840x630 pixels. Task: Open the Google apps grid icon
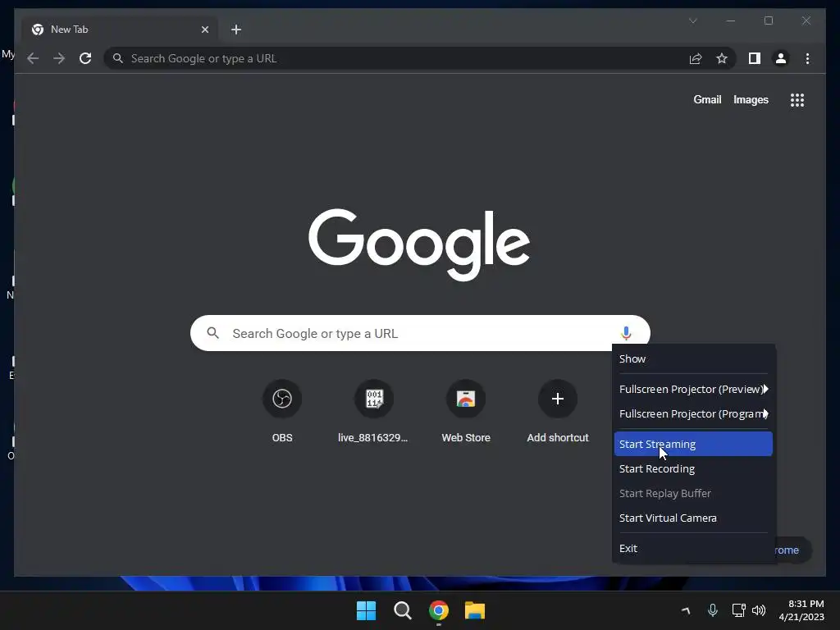[x=797, y=99]
